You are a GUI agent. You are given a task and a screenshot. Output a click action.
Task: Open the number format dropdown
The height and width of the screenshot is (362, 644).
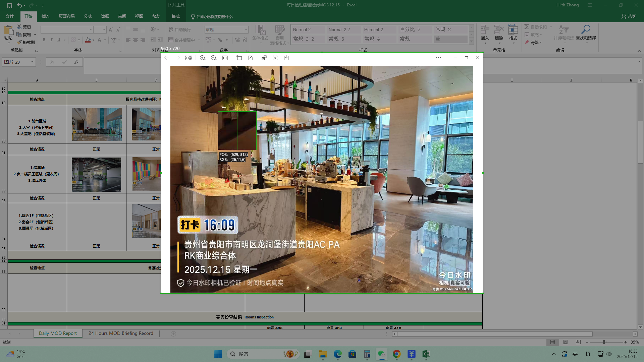click(x=246, y=30)
